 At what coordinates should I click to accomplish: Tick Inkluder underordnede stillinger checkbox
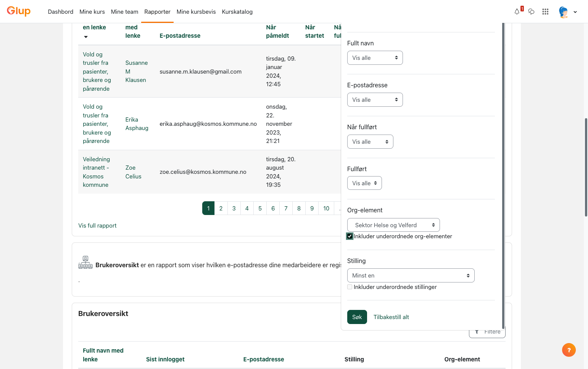pyautogui.click(x=350, y=287)
